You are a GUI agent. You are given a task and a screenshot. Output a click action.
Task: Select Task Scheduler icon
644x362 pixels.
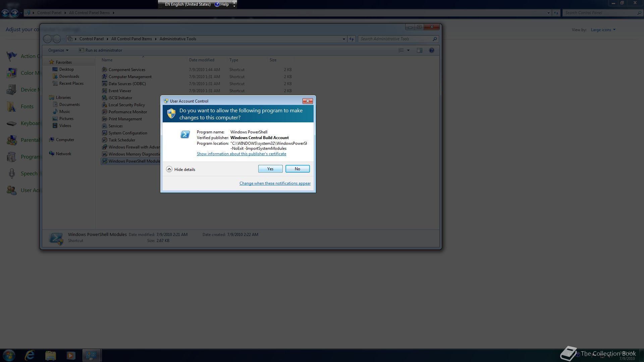click(x=105, y=140)
